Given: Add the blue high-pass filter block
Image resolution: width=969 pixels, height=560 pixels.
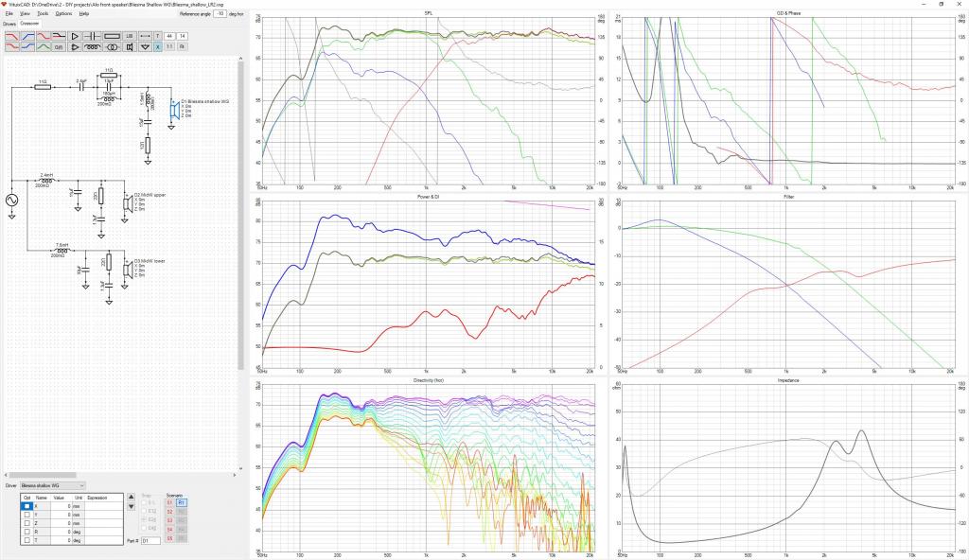Looking at the screenshot, I should (27, 37).
